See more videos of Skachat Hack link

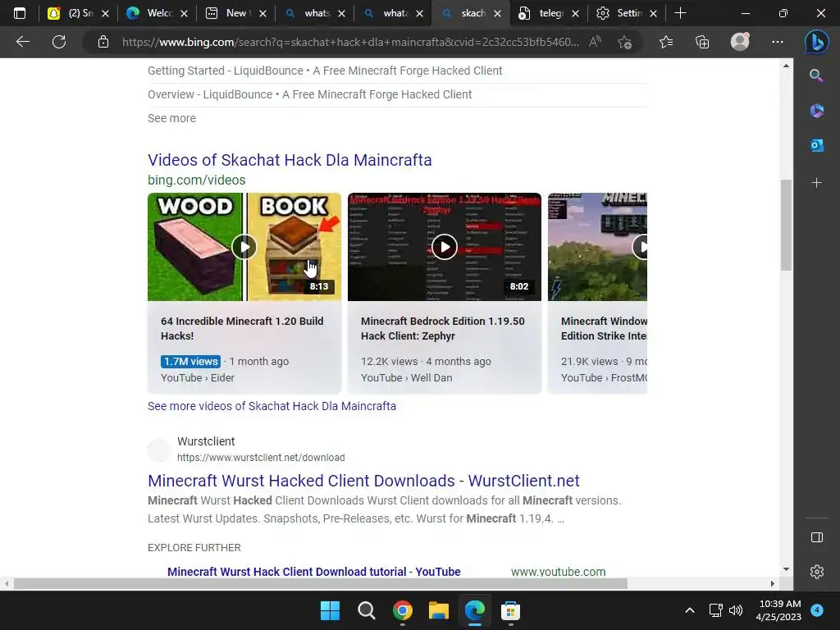272,406
